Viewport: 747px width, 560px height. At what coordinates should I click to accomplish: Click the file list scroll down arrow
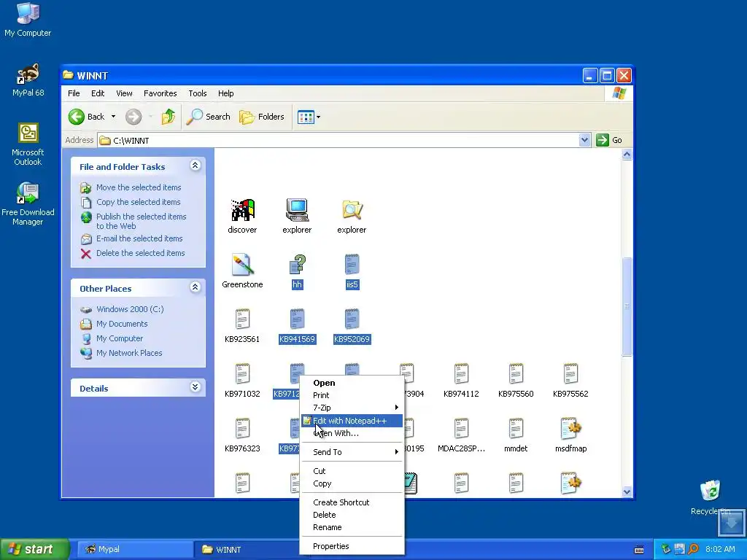tap(627, 492)
